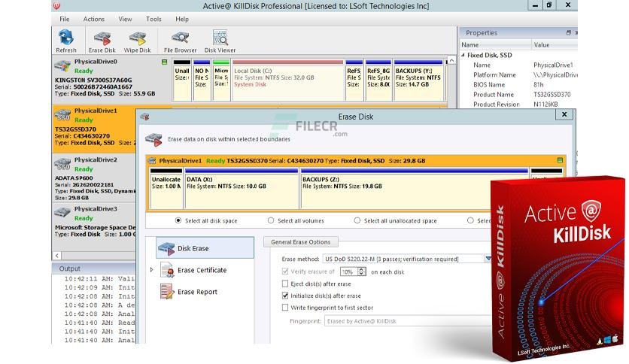Click the disk list scroll up arrow

[451, 60]
